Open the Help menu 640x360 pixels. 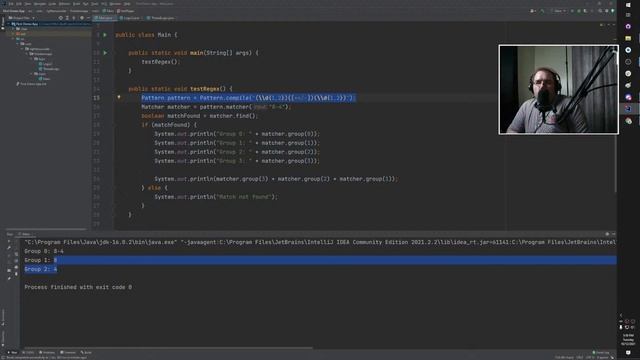click(x=127, y=4)
